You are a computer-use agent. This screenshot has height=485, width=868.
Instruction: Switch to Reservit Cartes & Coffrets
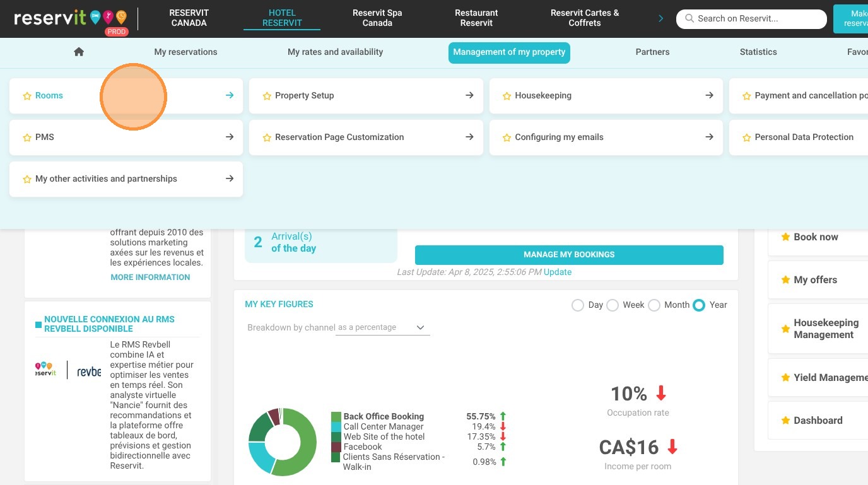point(585,18)
